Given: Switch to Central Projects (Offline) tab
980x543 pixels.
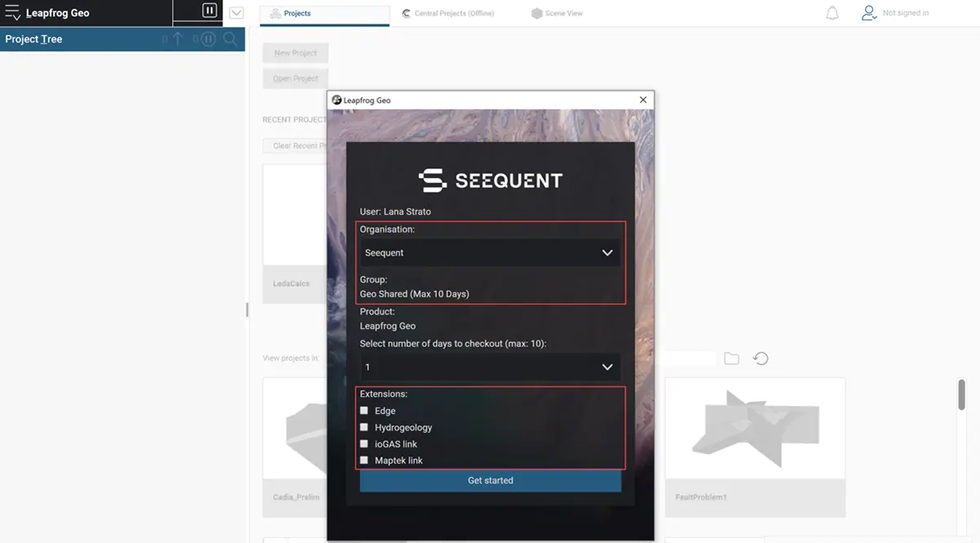Looking at the screenshot, I should pyautogui.click(x=448, y=14).
